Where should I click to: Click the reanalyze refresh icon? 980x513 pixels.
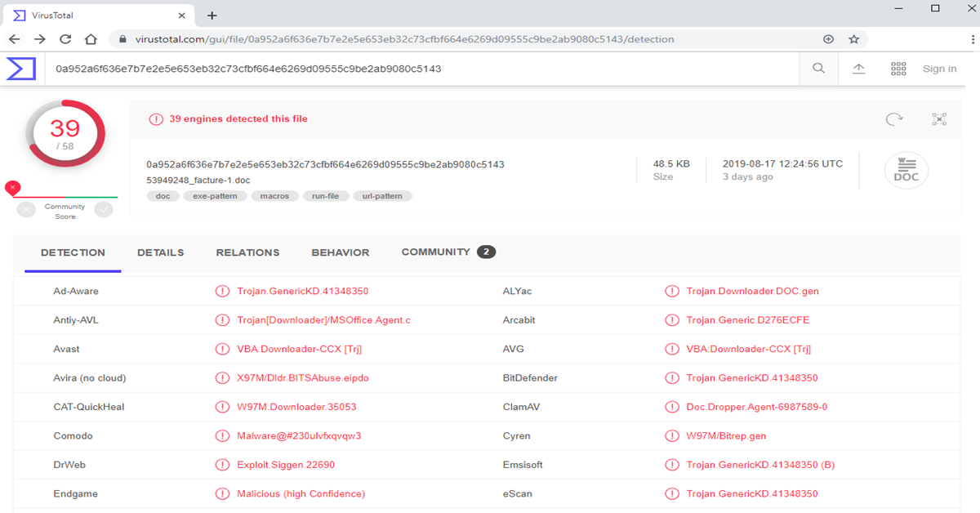(894, 119)
